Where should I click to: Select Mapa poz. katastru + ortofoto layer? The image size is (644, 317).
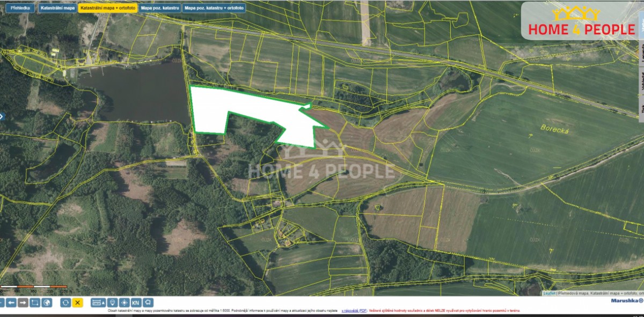pos(214,8)
